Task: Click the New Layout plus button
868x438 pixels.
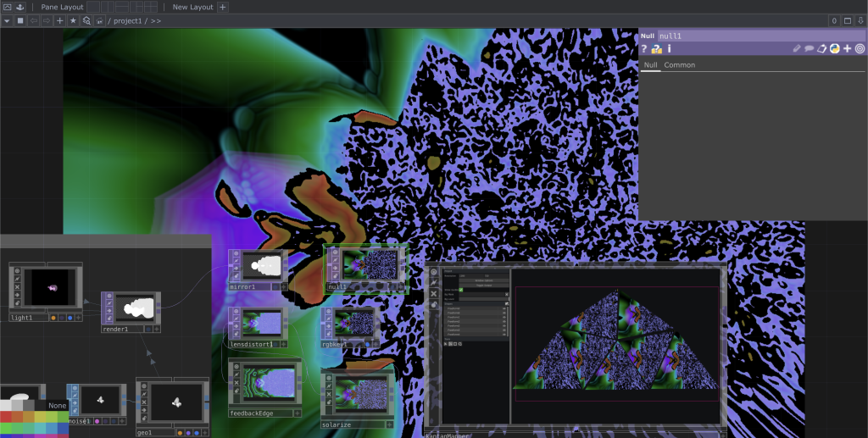Action: coord(223,7)
